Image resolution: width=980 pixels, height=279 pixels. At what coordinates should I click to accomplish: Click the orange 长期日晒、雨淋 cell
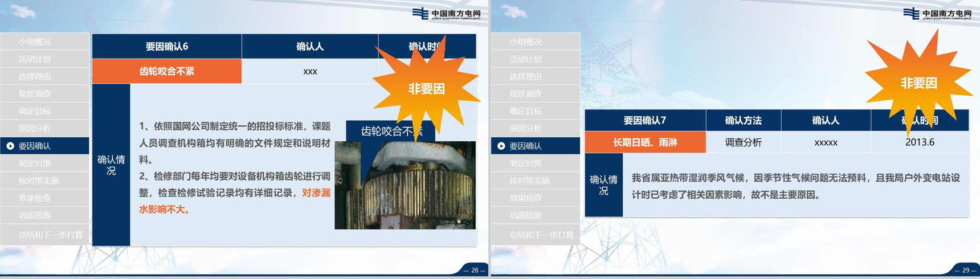click(x=645, y=142)
